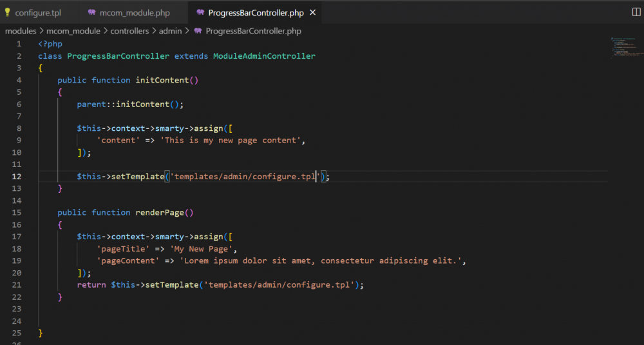644x345 pixels.
Task: Click line number 4 in the gutter
Action: click(x=19, y=80)
